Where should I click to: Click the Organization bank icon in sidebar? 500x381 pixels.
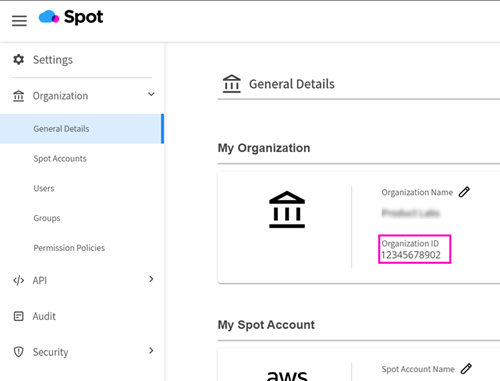tap(18, 96)
